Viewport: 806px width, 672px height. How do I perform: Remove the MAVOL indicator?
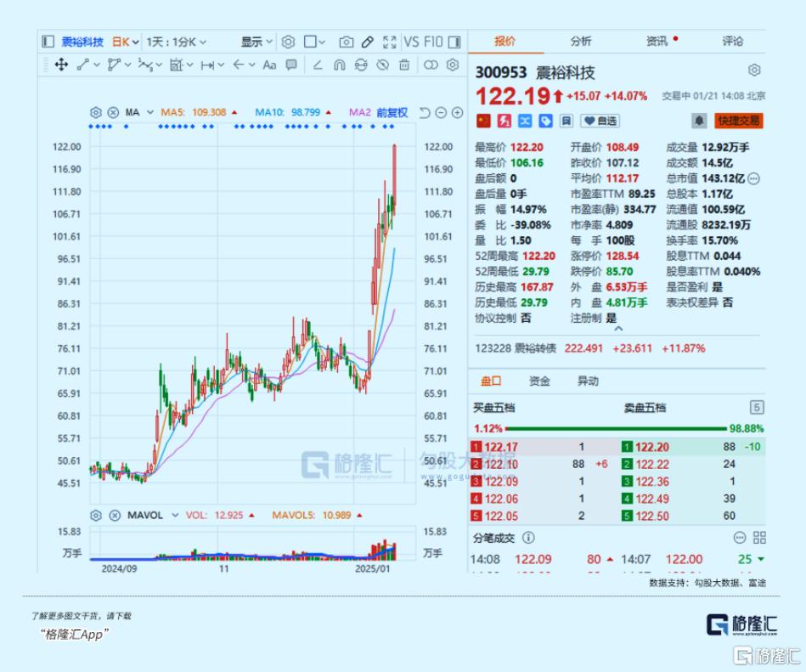[116, 515]
